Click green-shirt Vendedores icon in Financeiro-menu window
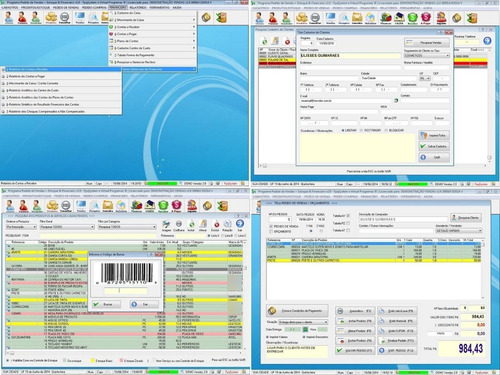The width and height of the screenshot is (500, 375). pos(36,18)
